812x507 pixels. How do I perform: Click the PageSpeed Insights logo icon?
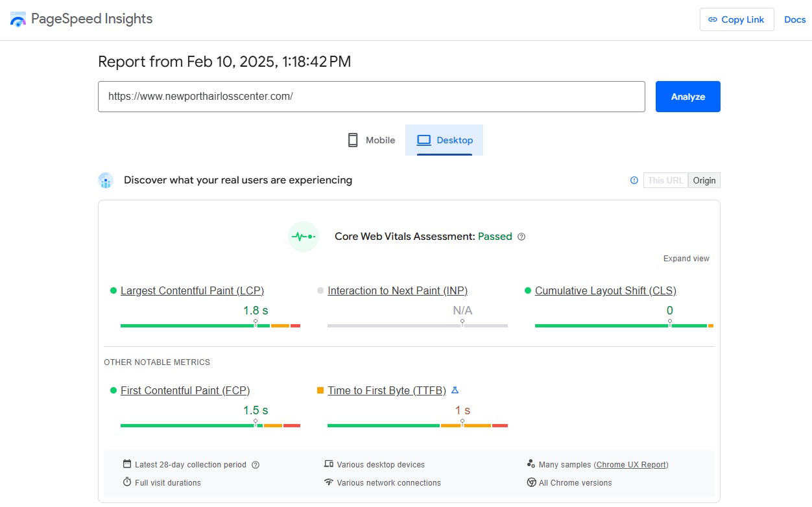(18, 19)
